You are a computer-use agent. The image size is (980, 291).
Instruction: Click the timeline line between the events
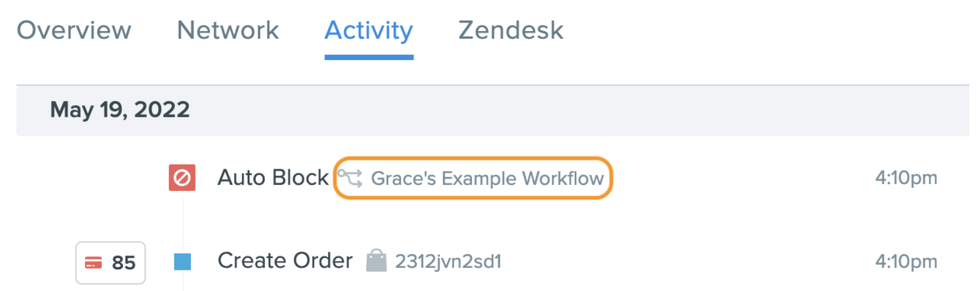(182, 222)
